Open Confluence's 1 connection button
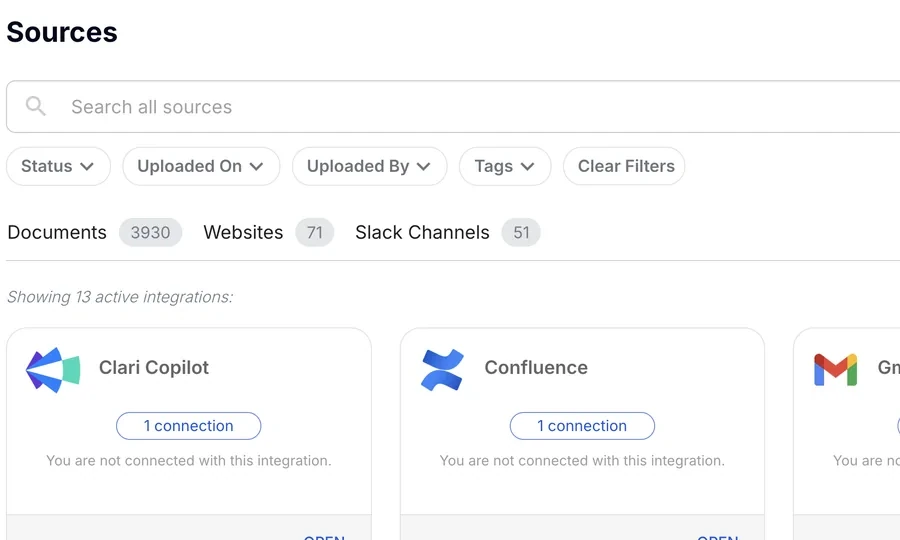This screenshot has width=900, height=540. (582, 426)
